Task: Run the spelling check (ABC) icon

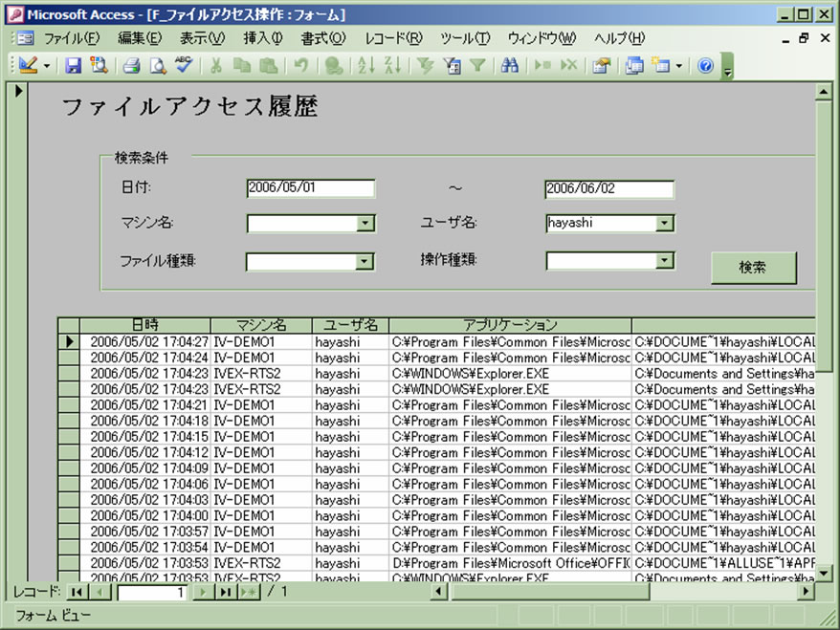Action: coord(183,66)
